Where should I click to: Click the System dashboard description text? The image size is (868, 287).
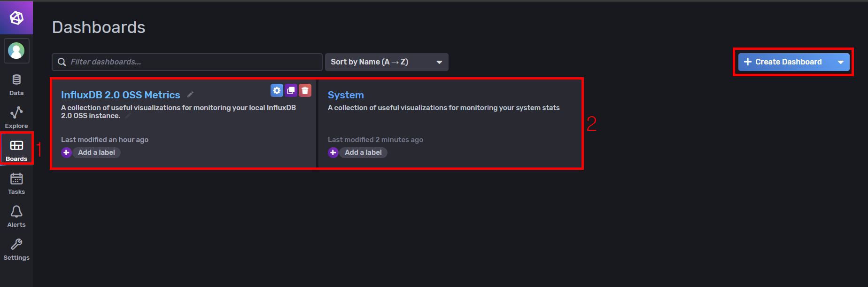pyautogui.click(x=444, y=108)
